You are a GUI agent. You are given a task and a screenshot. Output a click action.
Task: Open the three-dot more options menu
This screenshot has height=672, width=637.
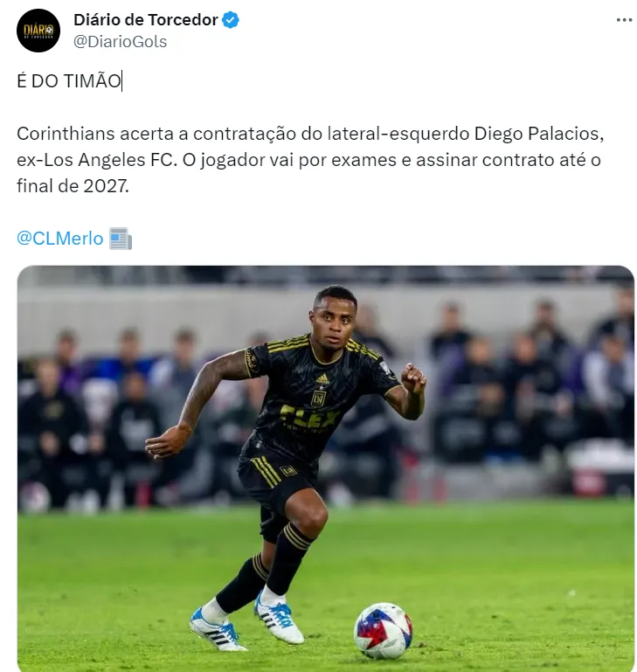(624, 20)
